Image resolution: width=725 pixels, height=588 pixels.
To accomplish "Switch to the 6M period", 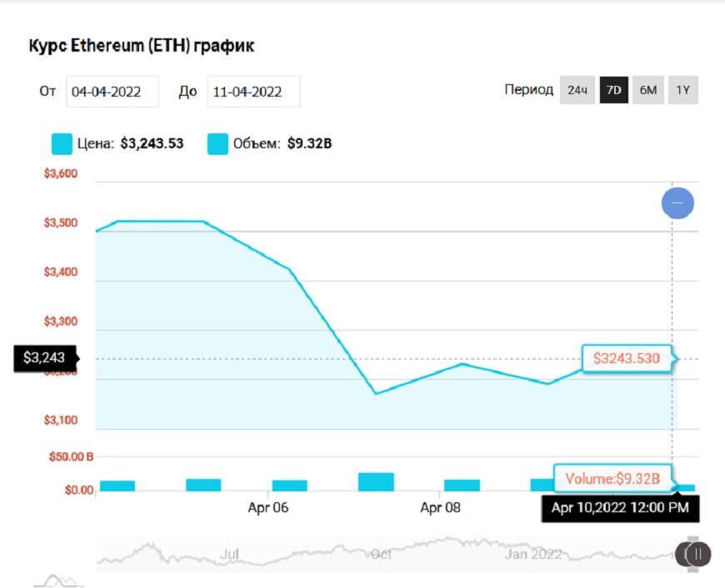I will (647, 90).
